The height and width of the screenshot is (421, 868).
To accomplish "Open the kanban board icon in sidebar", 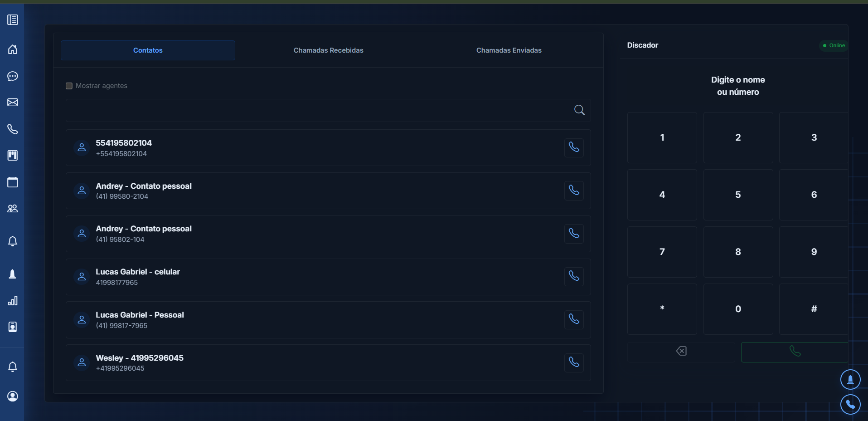I will coord(13,156).
